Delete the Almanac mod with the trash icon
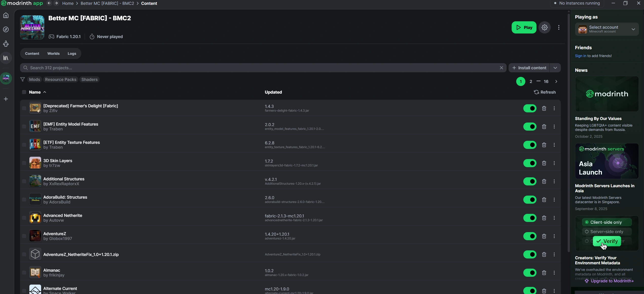This screenshot has height=294, width=644. point(544,273)
